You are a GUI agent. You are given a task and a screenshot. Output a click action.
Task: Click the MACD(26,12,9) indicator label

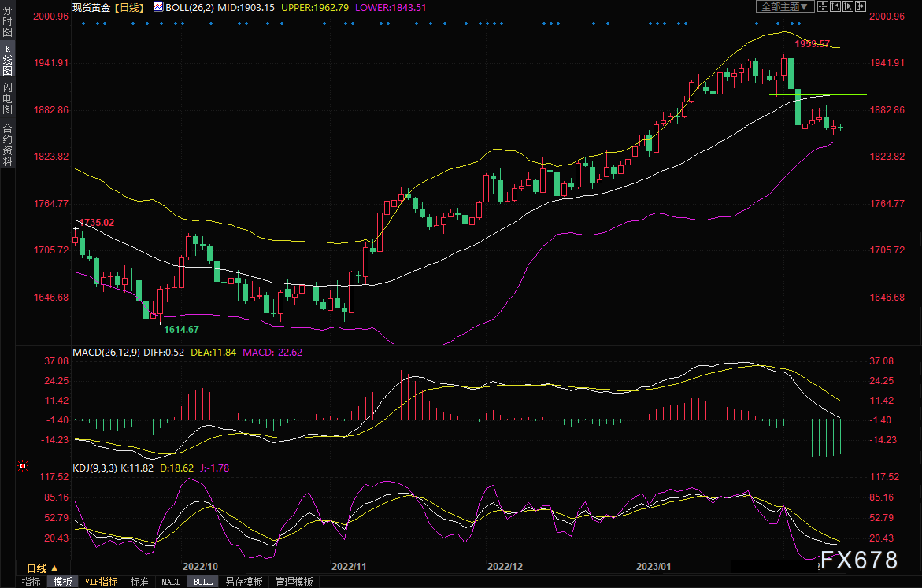106,352
